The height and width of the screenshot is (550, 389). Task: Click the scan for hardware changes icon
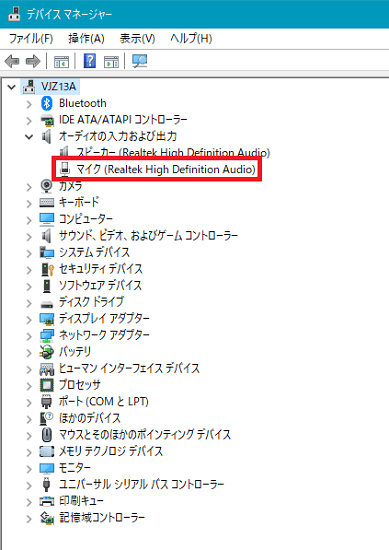click(x=140, y=61)
